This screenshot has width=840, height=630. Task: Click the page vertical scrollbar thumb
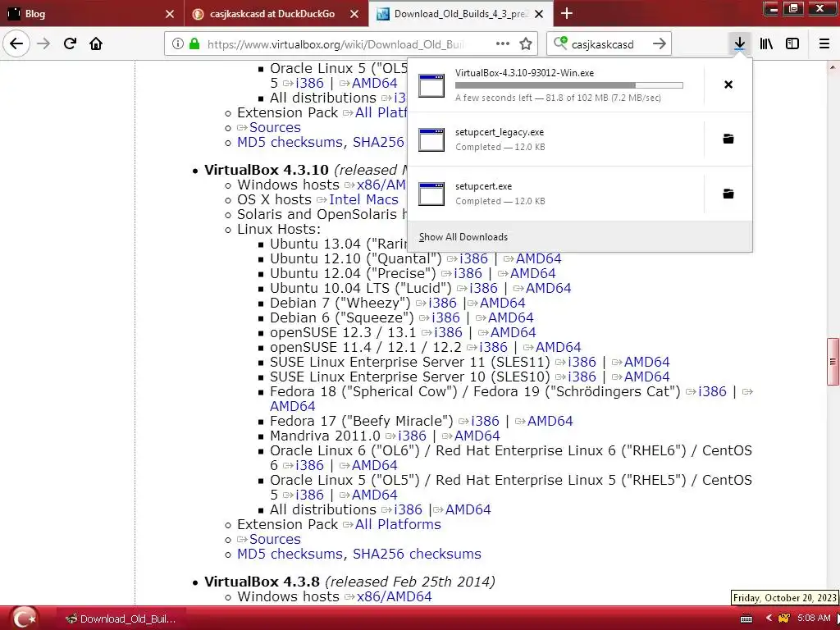pos(833,362)
